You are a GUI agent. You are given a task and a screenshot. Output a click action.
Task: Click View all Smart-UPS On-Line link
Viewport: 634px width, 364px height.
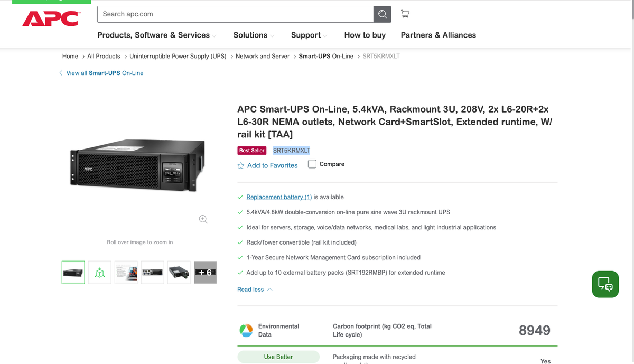(x=105, y=73)
